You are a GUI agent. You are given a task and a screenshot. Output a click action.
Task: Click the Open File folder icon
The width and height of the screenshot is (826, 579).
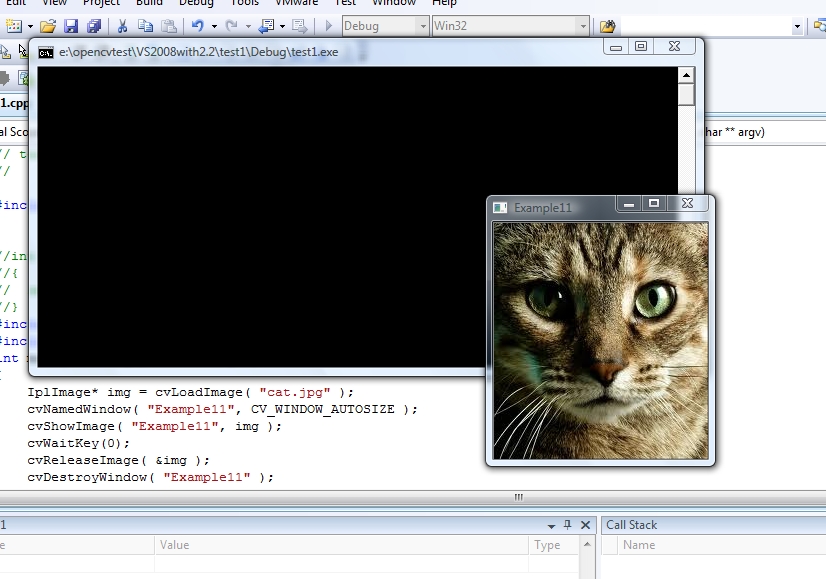pyautogui.click(x=47, y=26)
